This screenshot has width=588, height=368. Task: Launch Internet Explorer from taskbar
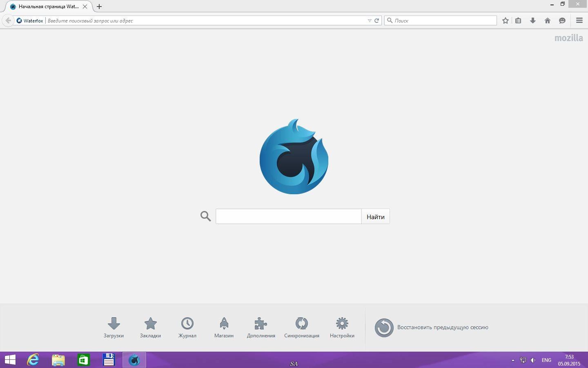point(33,360)
